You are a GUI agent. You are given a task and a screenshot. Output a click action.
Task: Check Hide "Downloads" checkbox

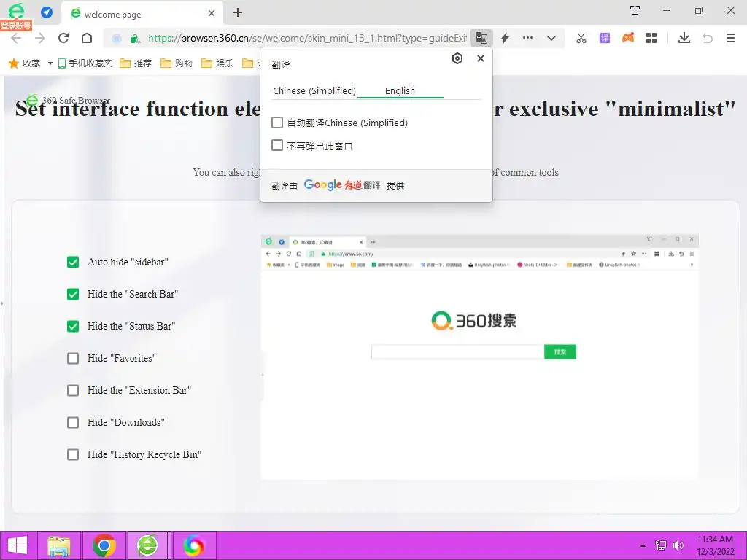coord(73,422)
